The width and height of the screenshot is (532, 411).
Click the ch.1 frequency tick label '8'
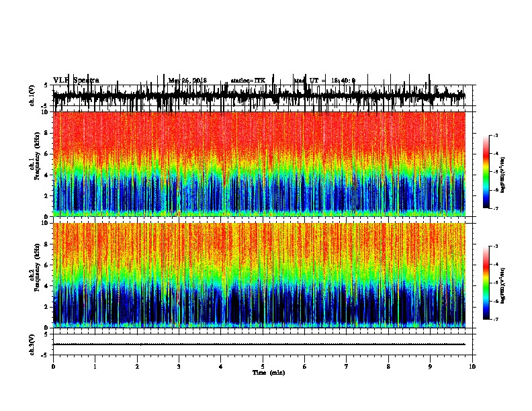(47, 133)
